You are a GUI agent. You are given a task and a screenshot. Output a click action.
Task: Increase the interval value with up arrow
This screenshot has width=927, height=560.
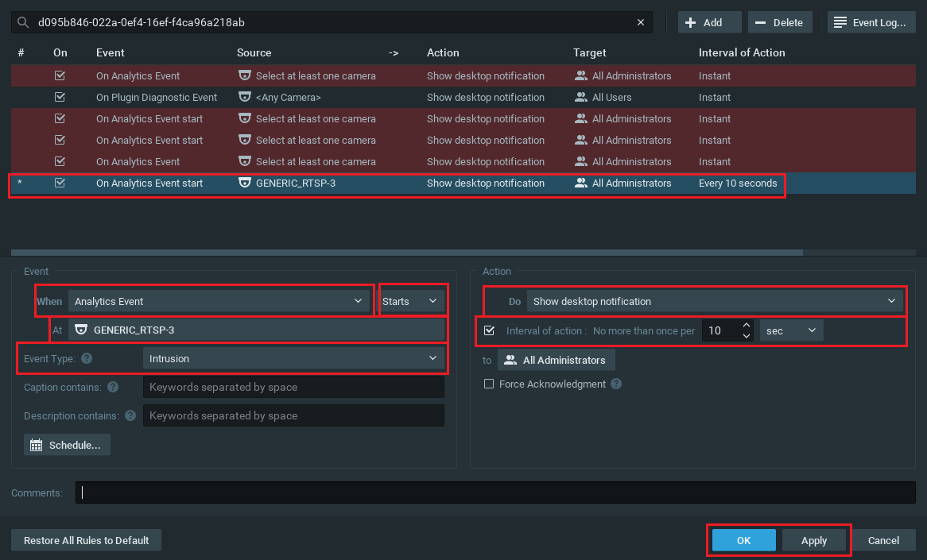pyautogui.click(x=746, y=326)
